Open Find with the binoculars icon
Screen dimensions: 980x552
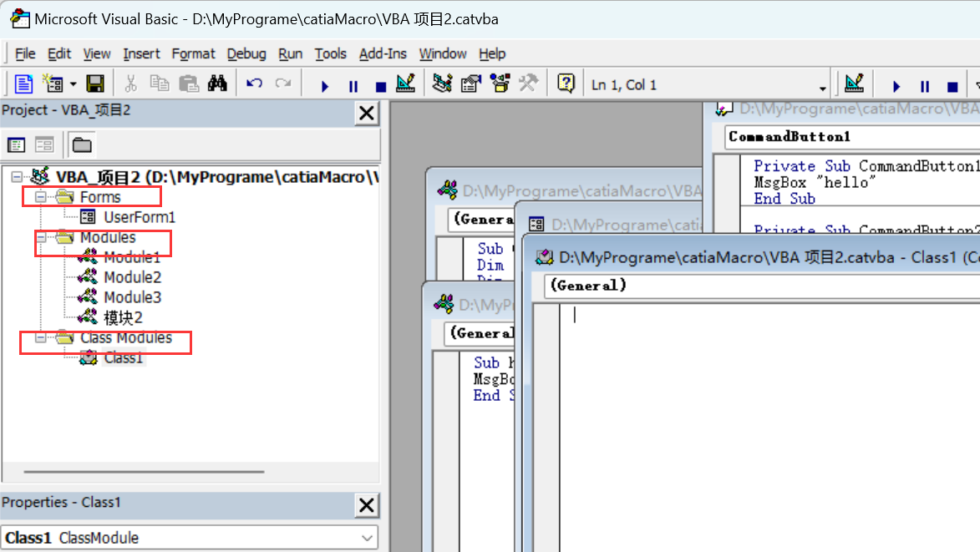click(217, 84)
